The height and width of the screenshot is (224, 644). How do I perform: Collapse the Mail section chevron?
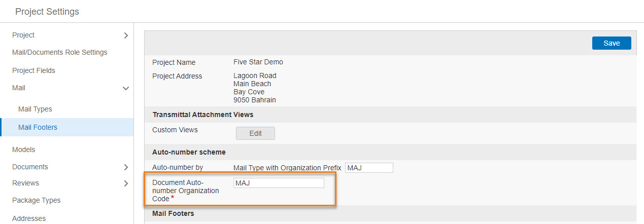pyautogui.click(x=126, y=88)
